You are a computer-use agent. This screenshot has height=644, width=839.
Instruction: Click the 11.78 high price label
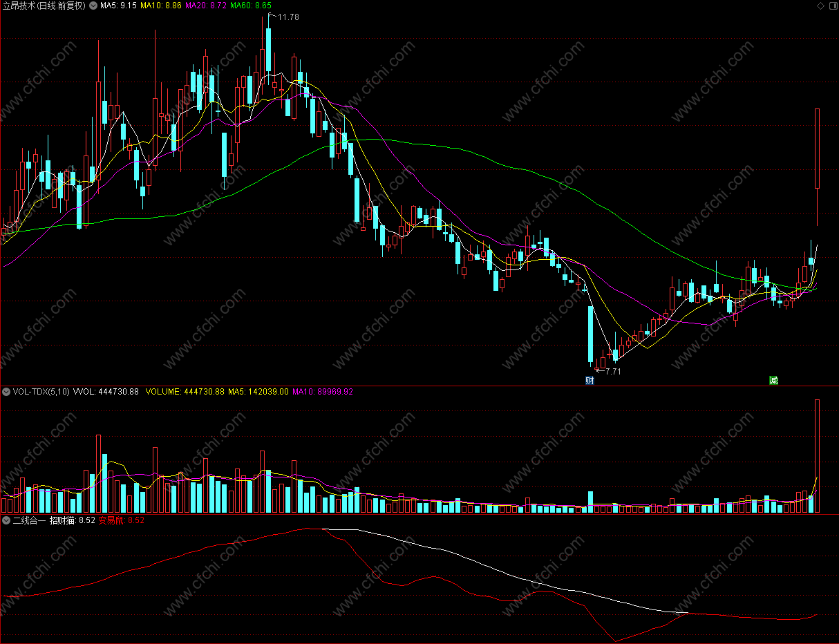tap(288, 17)
